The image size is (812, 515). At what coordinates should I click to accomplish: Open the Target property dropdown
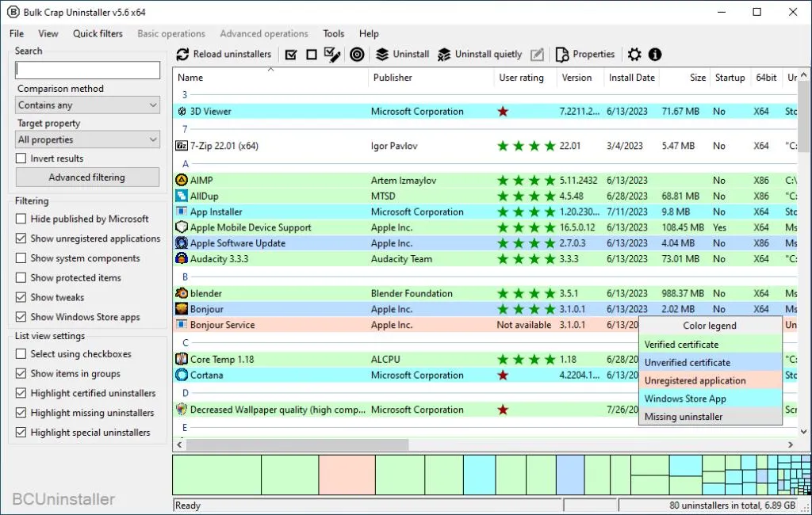[87, 139]
